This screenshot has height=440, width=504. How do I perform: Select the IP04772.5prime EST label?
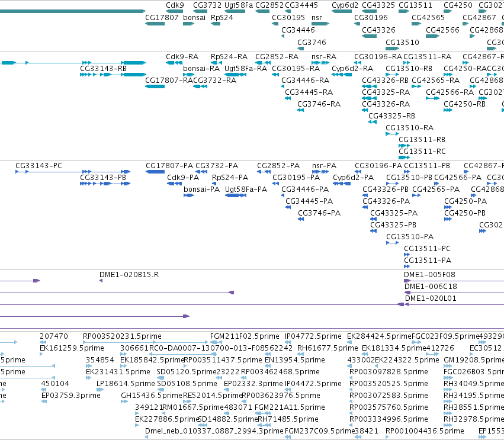(x=313, y=336)
